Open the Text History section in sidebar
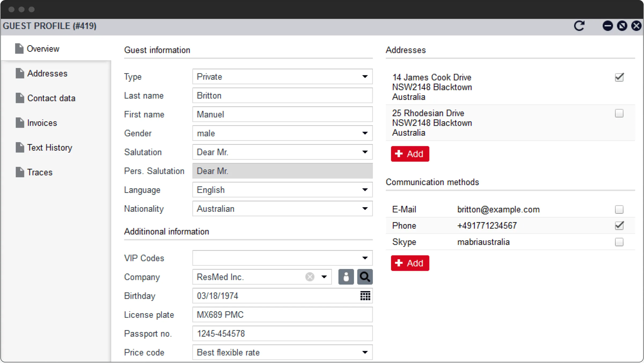644x363 pixels. [x=50, y=148]
